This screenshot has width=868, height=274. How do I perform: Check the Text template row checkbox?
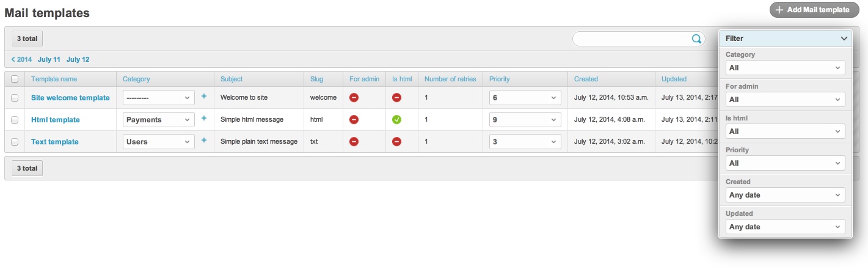[15, 142]
